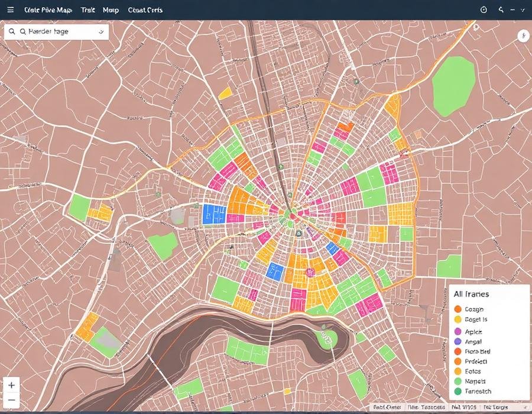
Task: Open the Moap menu
Action: (111, 10)
